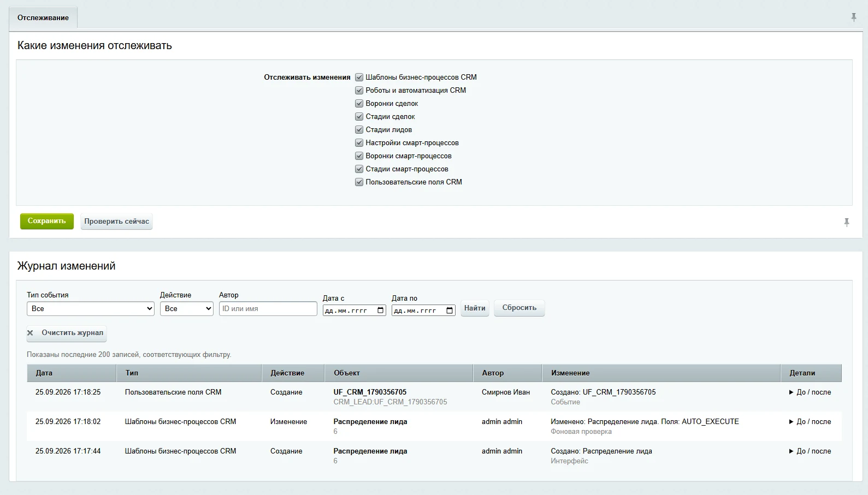Click Создано: Распределение лида change text
The height and width of the screenshot is (495, 868).
coord(601,451)
